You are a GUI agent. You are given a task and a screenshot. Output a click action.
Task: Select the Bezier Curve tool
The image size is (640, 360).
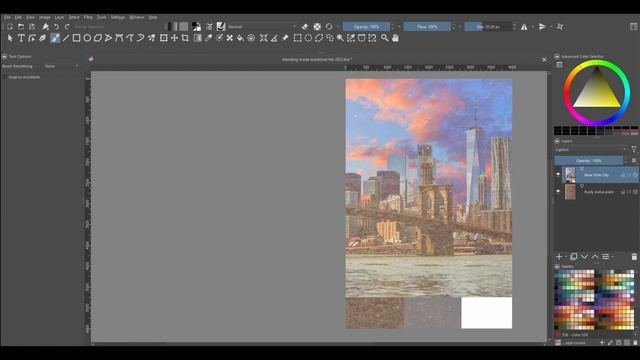pyautogui.click(x=119, y=38)
